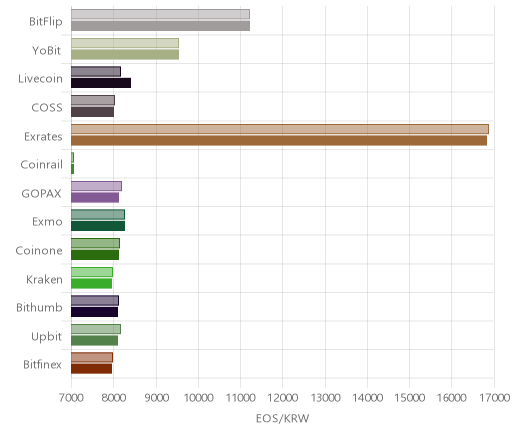
Task: Click the Exrates axis label
Action: tap(43, 137)
